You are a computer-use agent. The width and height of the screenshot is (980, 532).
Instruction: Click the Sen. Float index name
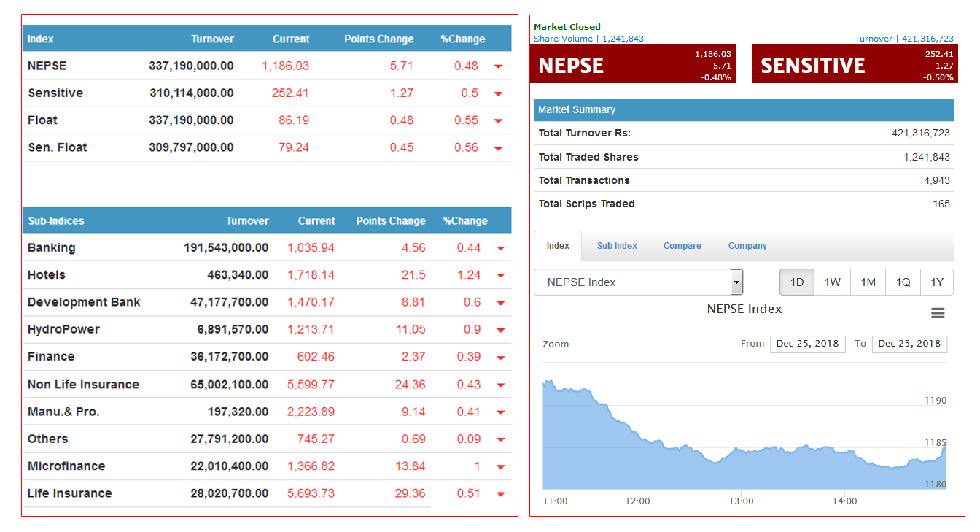[58, 147]
